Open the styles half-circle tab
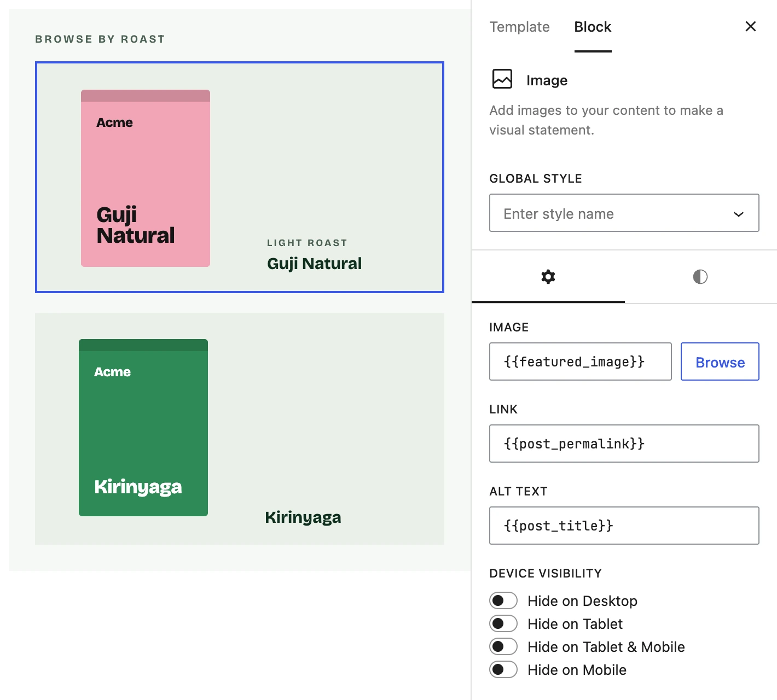 (x=700, y=277)
